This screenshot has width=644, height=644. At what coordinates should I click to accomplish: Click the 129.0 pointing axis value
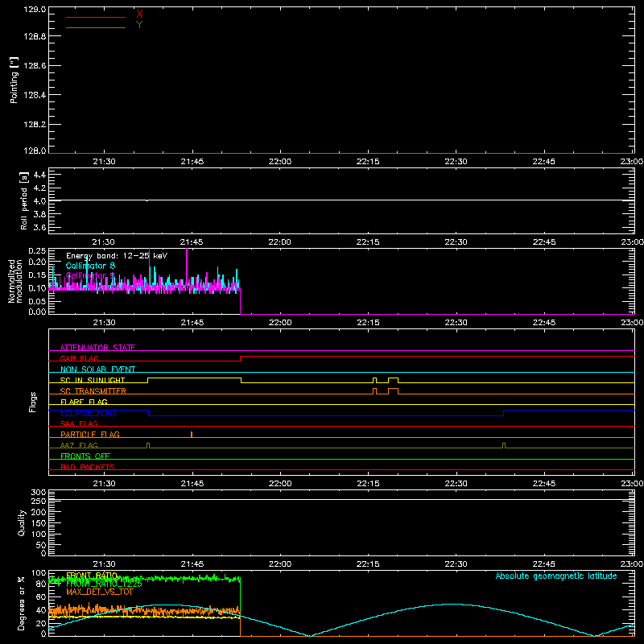[35, 10]
